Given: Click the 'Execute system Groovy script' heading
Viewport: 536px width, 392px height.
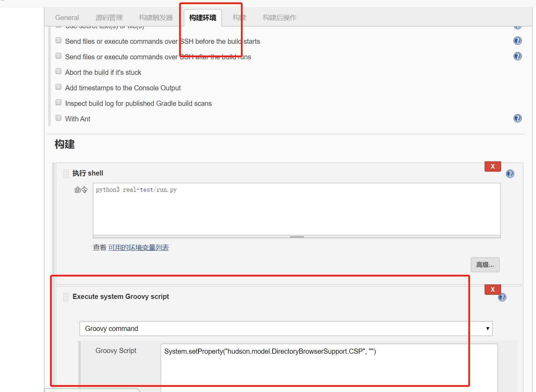Looking at the screenshot, I should point(121,296).
